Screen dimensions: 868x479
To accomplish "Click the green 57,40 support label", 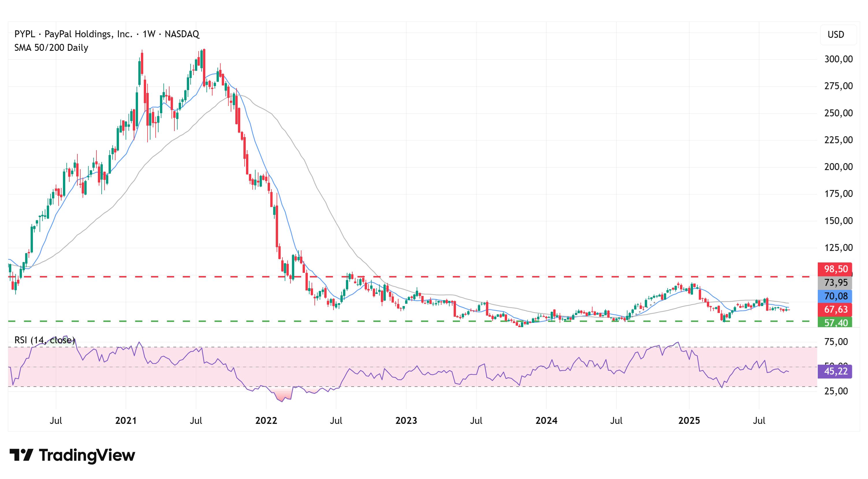I will [835, 322].
